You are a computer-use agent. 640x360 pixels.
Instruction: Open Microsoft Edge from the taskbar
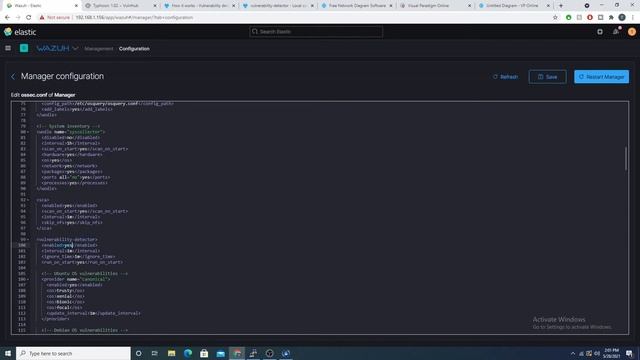[x=188, y=353]
